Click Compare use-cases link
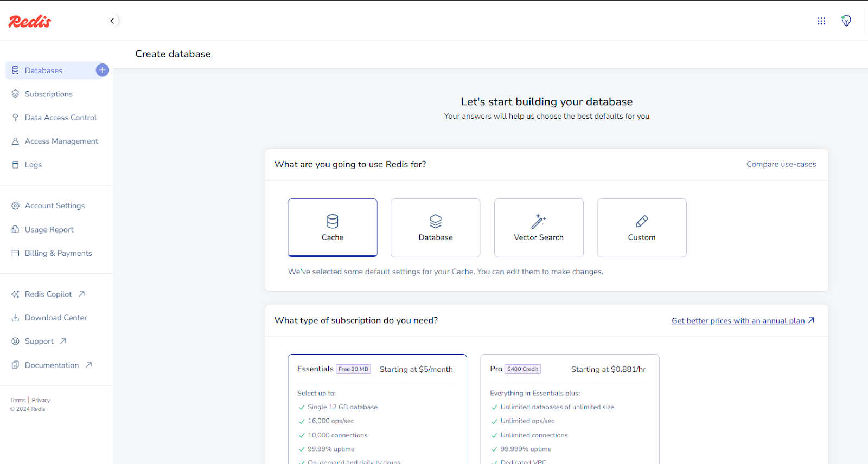 tap(781, 164)
